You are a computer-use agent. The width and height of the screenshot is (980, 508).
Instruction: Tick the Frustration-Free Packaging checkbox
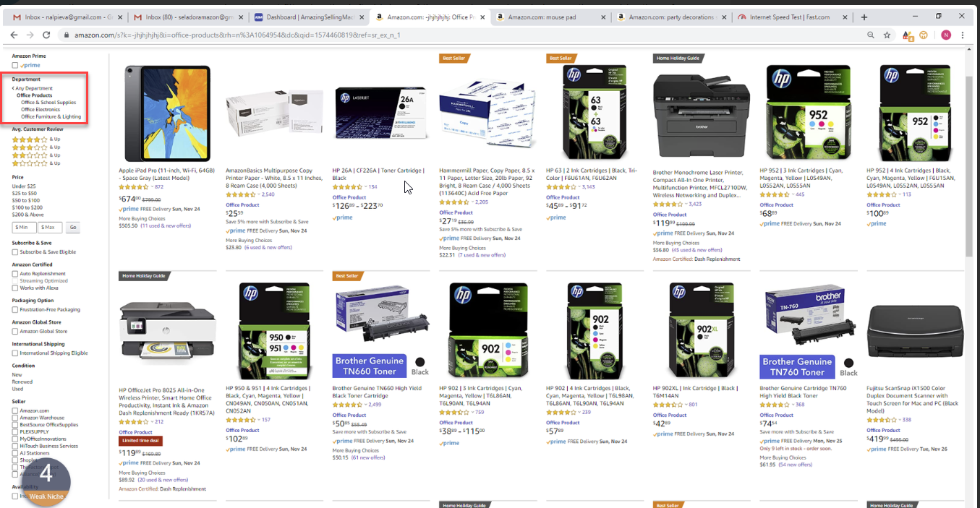click(15, 309)
